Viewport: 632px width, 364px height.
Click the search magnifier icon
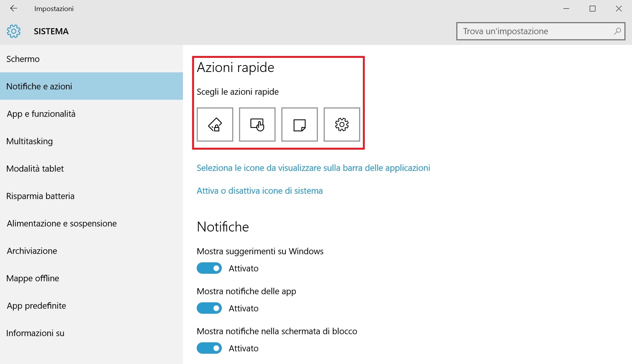tap(618, 31)
